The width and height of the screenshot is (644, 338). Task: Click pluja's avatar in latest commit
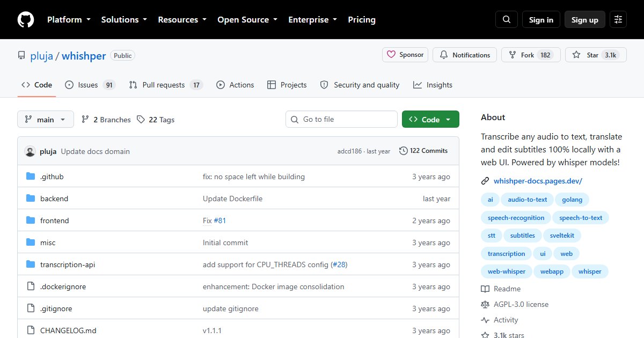point(30,151)
